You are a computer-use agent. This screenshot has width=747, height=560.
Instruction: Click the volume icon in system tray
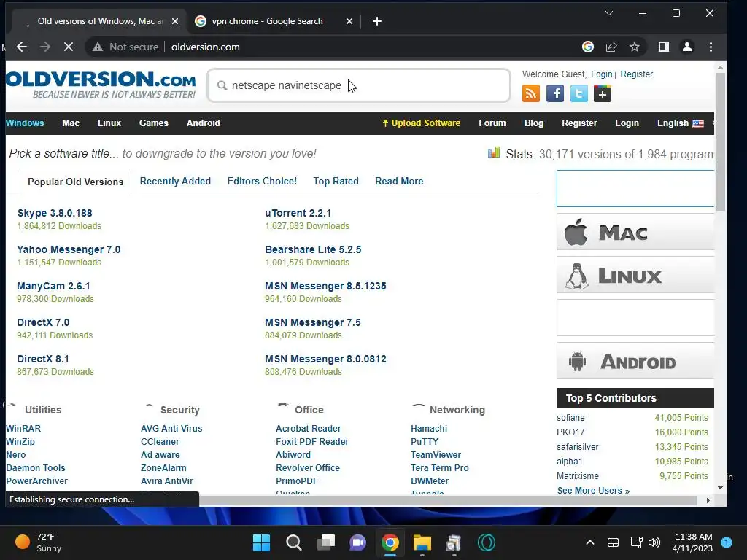pyautogui.click(x=654, y=542)
